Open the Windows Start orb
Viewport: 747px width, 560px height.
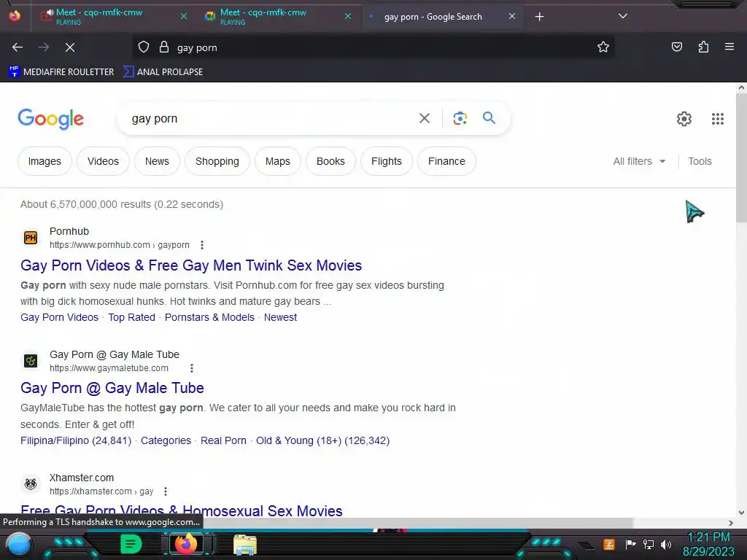click(19, 544)
